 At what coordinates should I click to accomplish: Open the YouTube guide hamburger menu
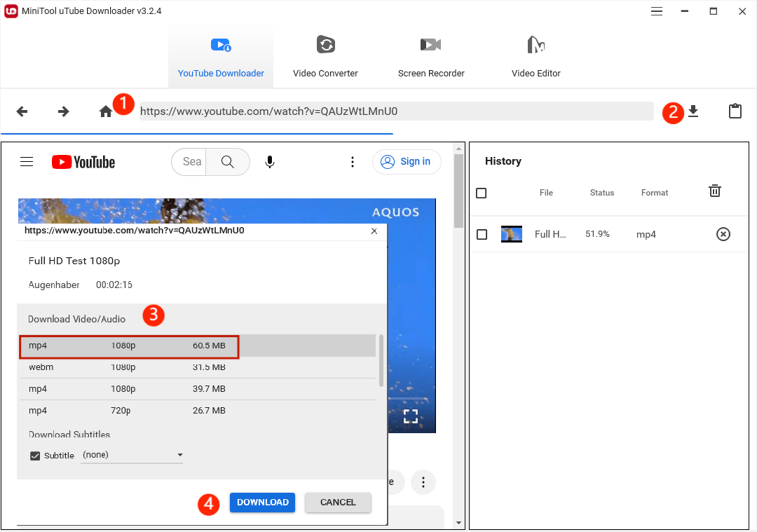(27, 162)
